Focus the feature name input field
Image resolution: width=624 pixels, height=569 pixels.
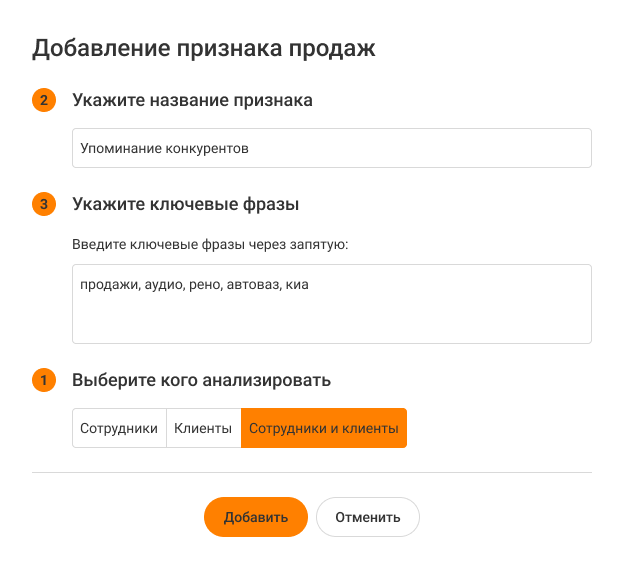pyautogui.click(x=331, y=148)
